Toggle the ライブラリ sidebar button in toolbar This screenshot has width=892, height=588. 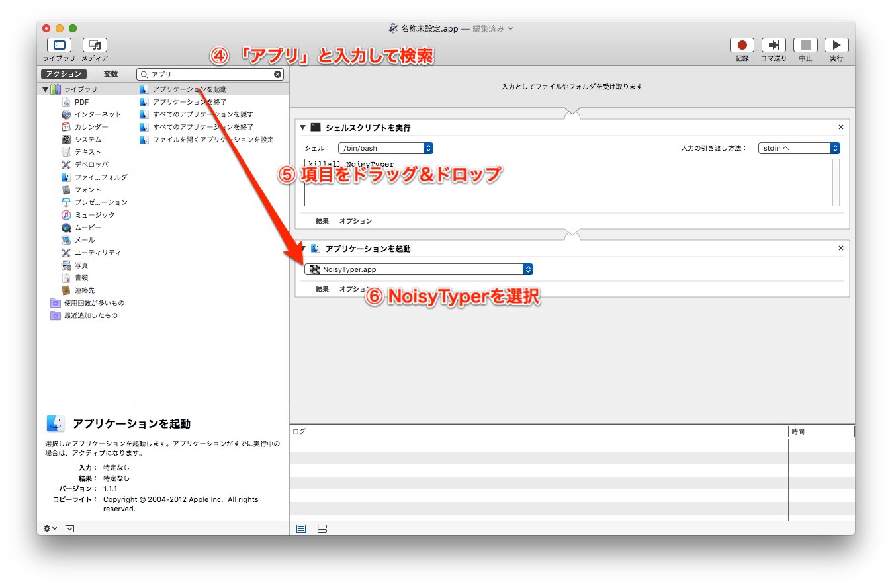tap(59, 45)
